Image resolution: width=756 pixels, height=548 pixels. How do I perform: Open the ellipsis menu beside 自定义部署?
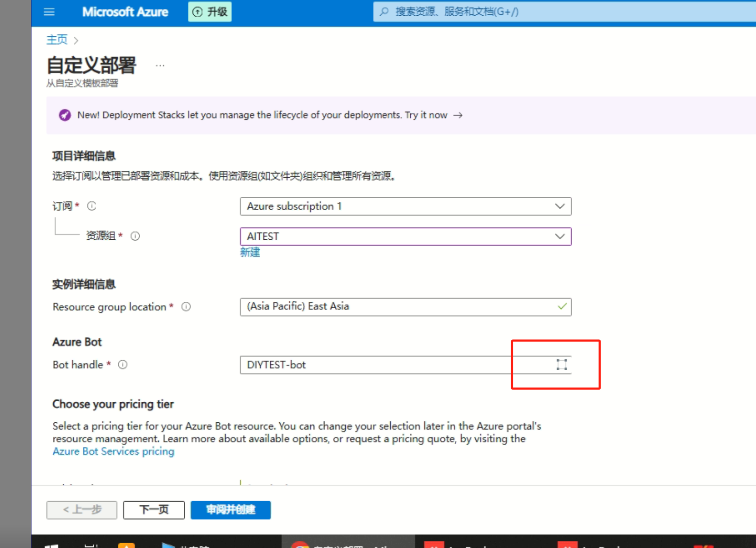click(160, 66)
